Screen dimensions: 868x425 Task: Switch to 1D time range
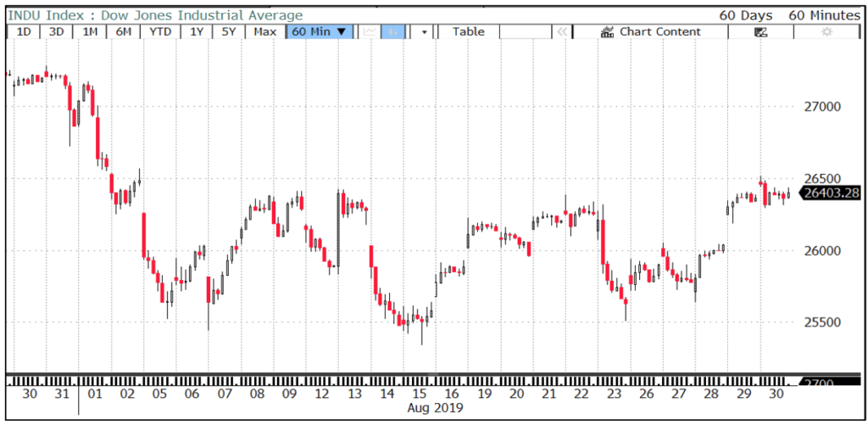[24, 31]
